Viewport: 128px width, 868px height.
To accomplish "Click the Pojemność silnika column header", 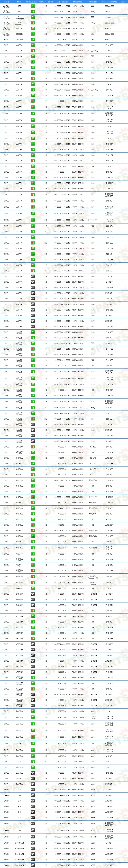I will click(46, 2).
